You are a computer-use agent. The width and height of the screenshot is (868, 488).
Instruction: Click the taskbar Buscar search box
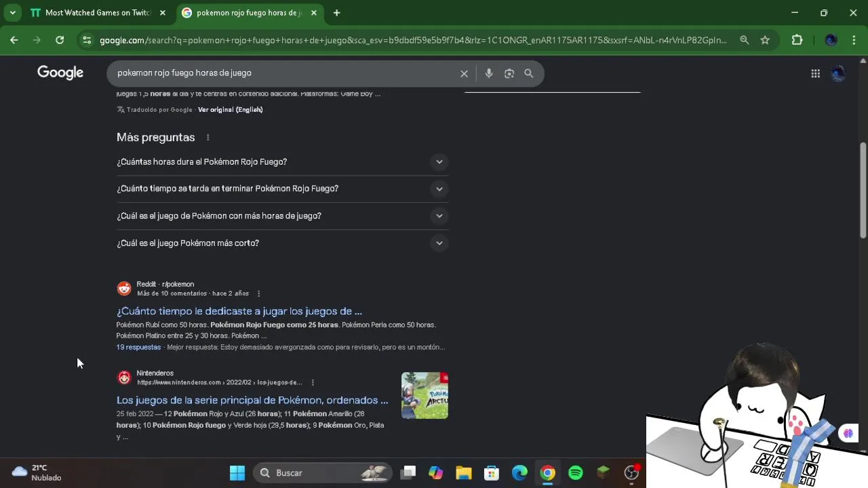pyautogui.click(x=323, y=473)
